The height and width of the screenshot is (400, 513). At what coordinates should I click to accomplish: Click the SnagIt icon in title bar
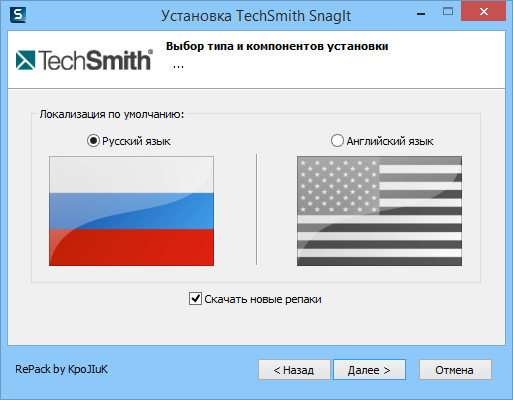(18, 15)
